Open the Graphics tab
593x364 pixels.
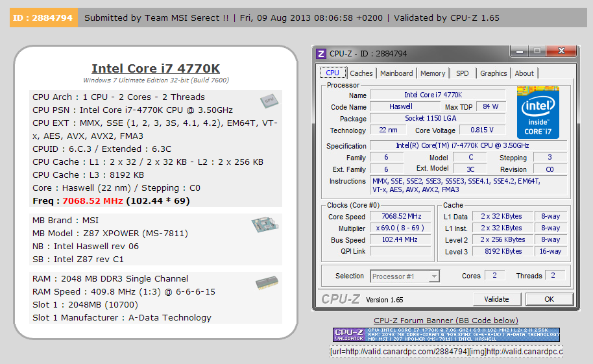point(493,73)
